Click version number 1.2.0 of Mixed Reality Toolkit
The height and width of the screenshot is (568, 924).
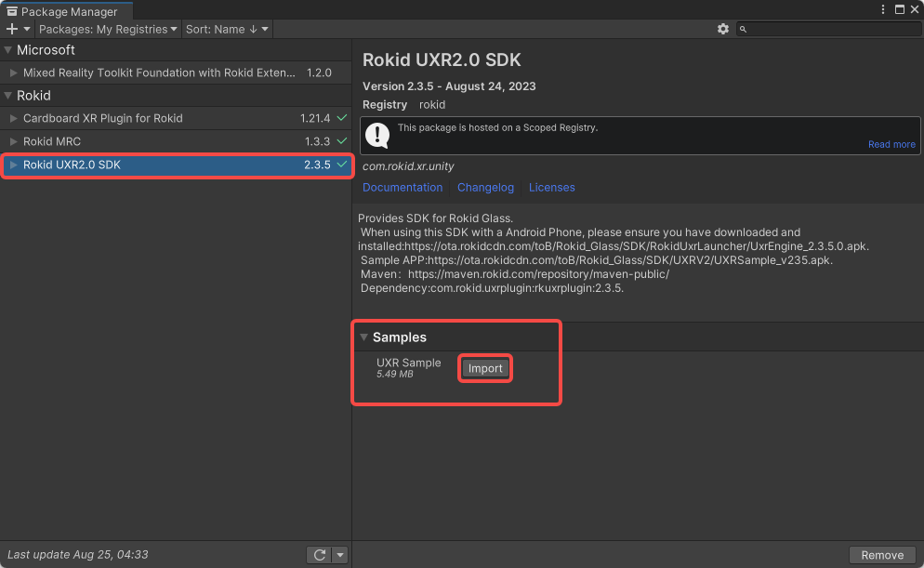(x=319, y=73)
